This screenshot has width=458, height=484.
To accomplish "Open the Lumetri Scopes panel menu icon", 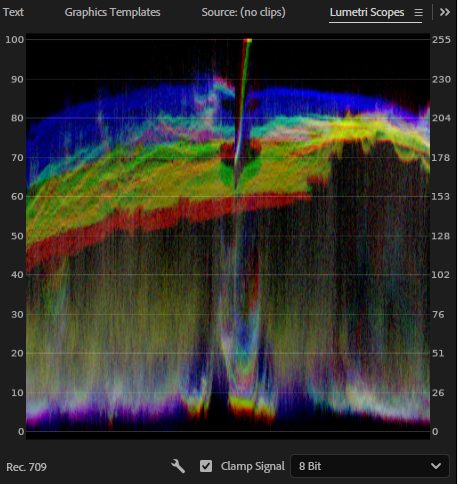I will pos(418,13).
